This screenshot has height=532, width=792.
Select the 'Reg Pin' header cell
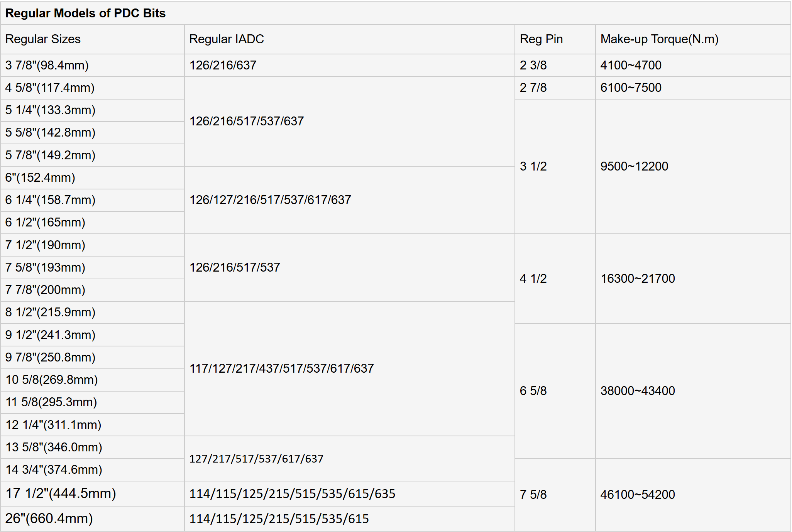click(541, 39)
